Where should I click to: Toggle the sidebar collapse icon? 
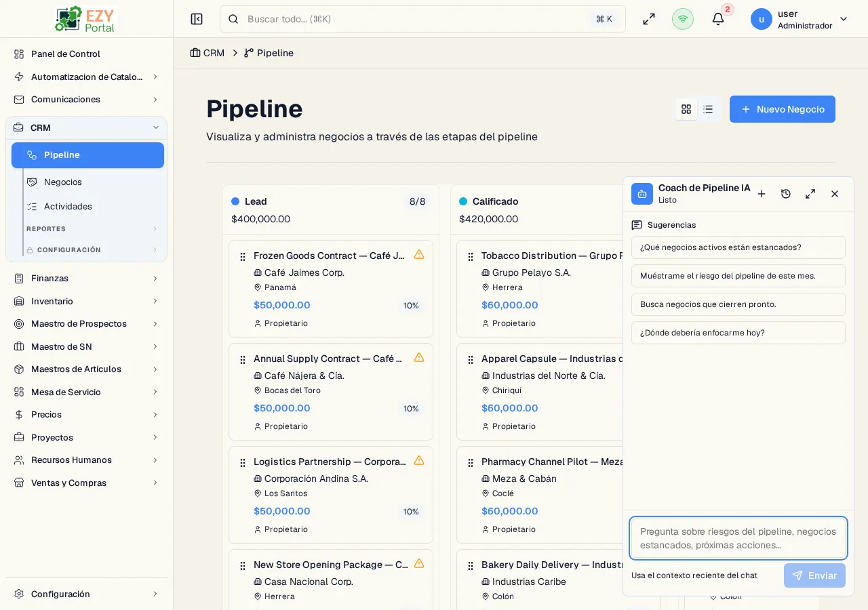point(197,19)
